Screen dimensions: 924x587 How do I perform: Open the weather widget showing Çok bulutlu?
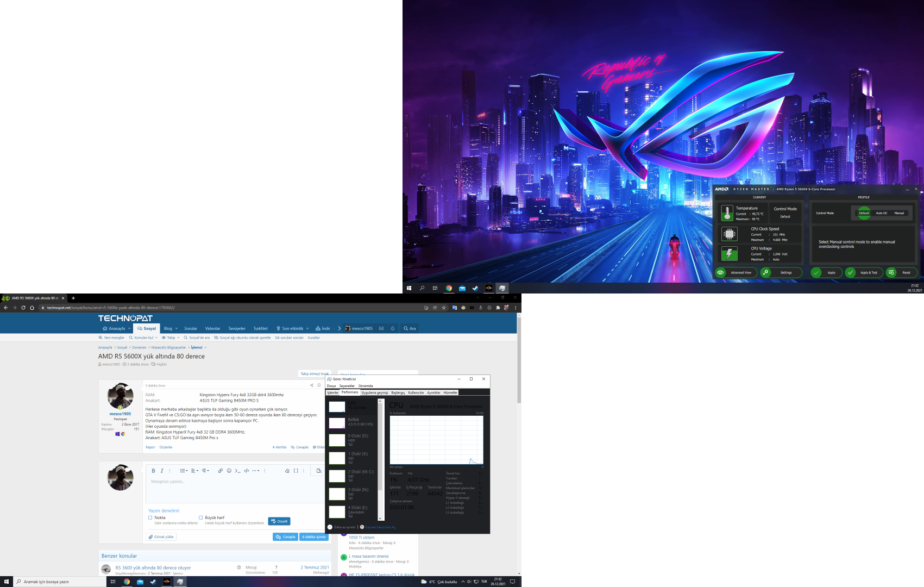439,582
